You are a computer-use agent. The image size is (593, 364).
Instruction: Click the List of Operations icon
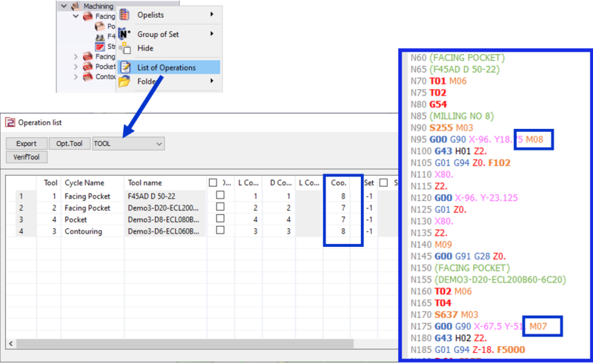tap(125, 67)
